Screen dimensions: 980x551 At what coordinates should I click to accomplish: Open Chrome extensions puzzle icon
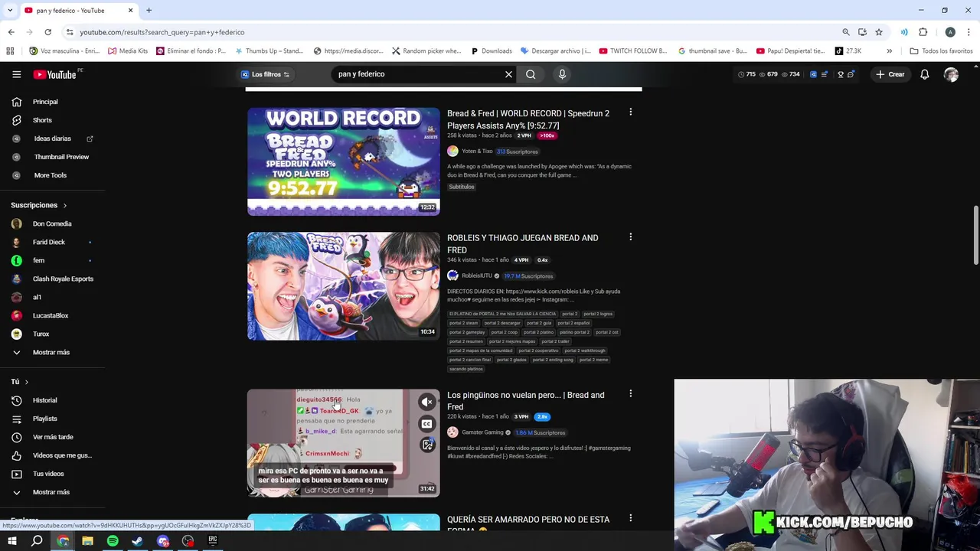pos(923,32)
